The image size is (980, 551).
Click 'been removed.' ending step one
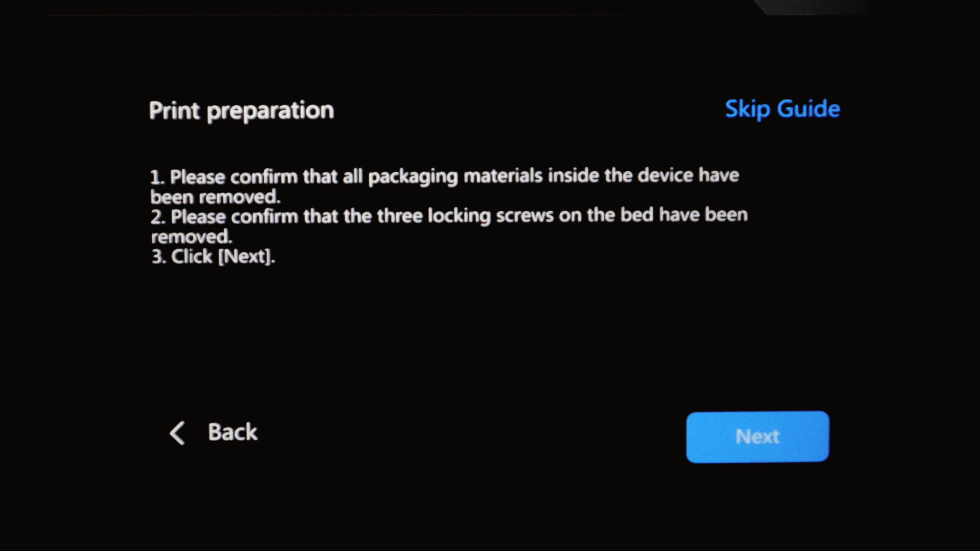pyautogui.click(x=215, y=197)
